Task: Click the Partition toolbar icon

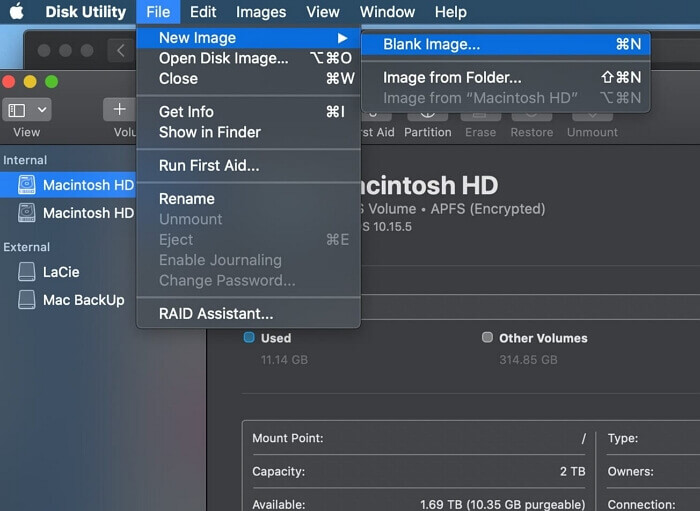Action: click(x=428, y=114)
